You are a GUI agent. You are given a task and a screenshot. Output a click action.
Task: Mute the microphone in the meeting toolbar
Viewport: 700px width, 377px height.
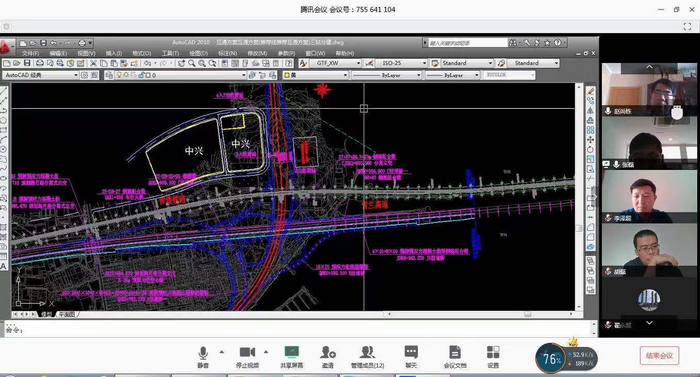click(x=203, y=357)
